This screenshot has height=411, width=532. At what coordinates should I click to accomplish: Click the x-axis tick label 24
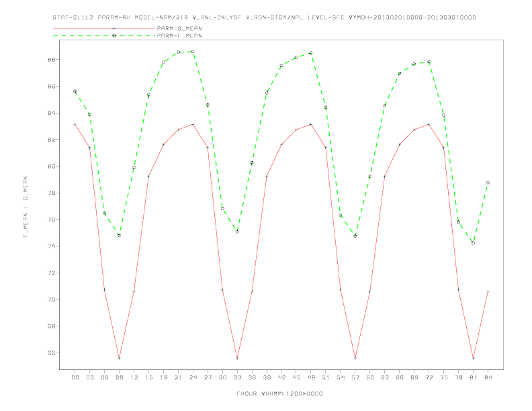193,377
